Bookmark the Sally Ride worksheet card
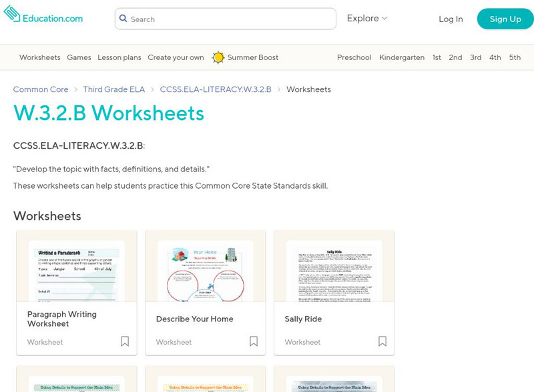The image size is (534, 392). [x=382, y=341]
